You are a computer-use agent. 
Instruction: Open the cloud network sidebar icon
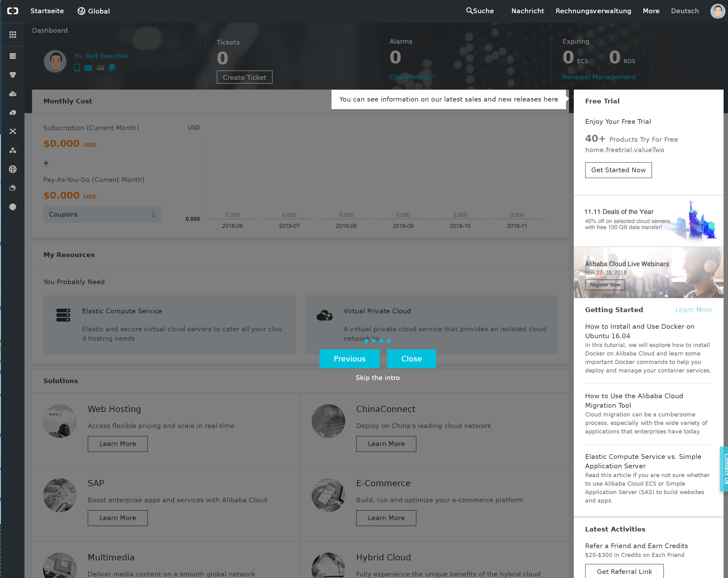(13, 94)
